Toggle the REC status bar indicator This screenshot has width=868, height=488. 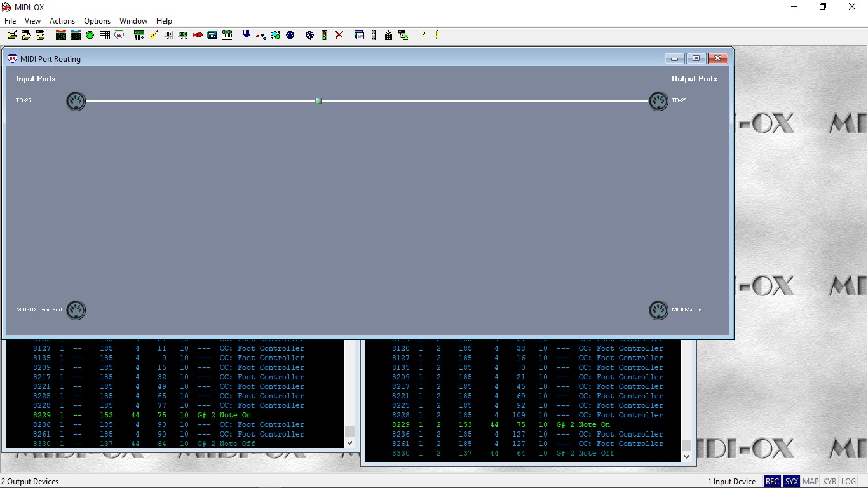coord(772,482)
